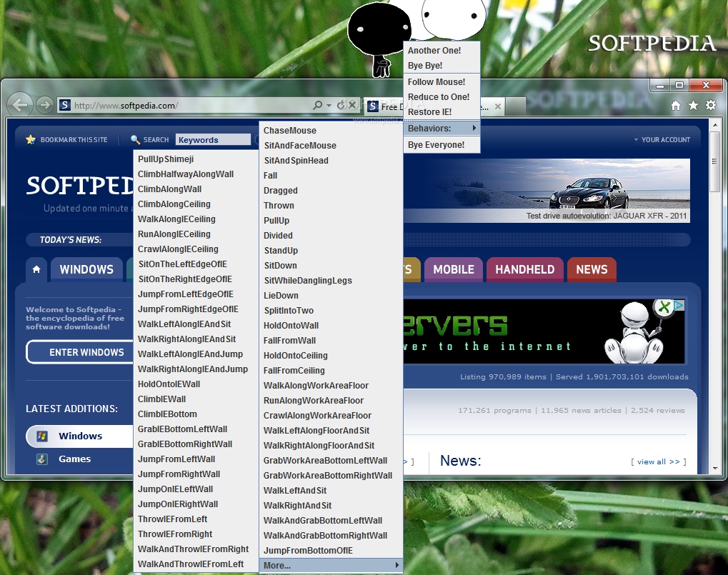Open the Your Account dropdown
This screenshot has width=728, height=575.
click(662, 140)
